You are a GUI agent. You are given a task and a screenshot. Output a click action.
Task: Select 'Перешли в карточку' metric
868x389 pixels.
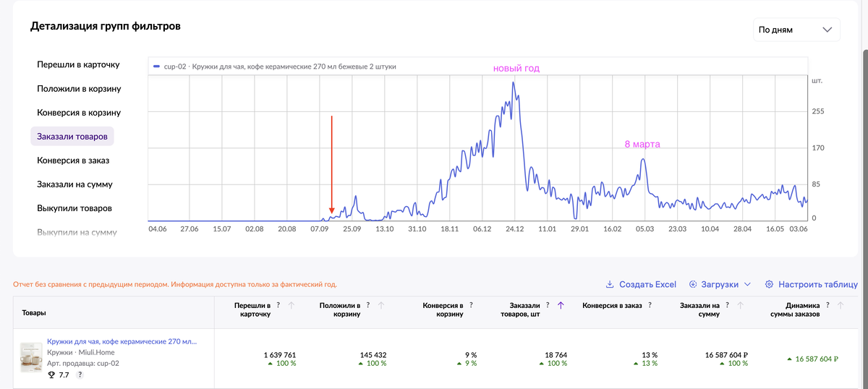pos(78,64)
